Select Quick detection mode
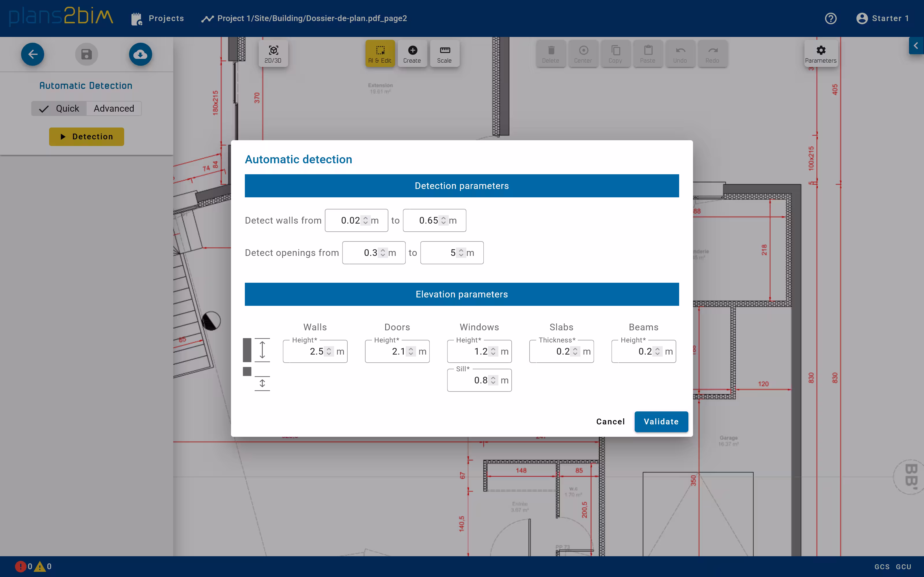 click(x=59, y=108)
